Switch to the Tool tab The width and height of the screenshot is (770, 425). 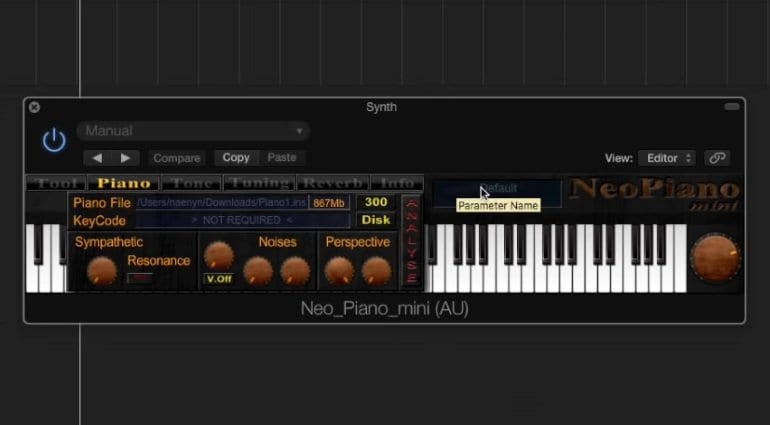point(57,183)
